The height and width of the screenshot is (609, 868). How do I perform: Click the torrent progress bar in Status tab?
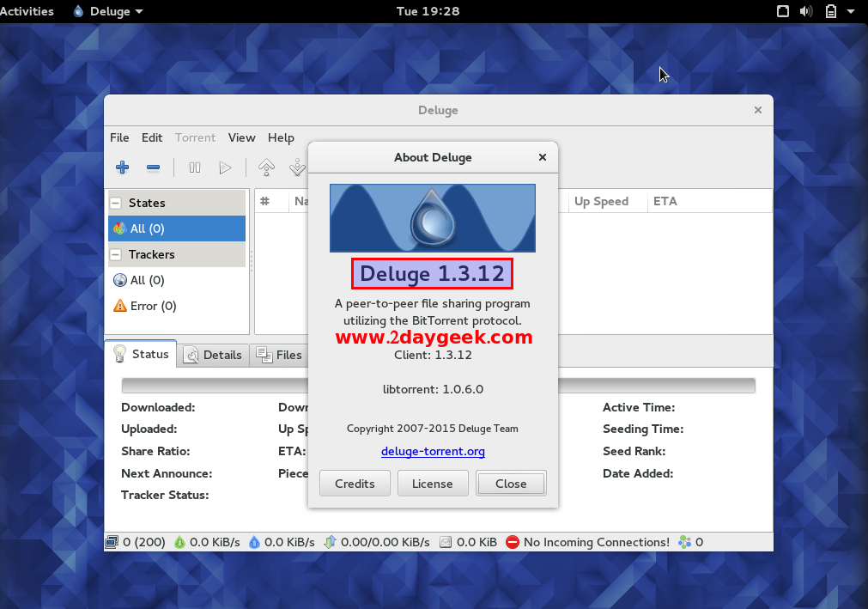coord(439,386)
